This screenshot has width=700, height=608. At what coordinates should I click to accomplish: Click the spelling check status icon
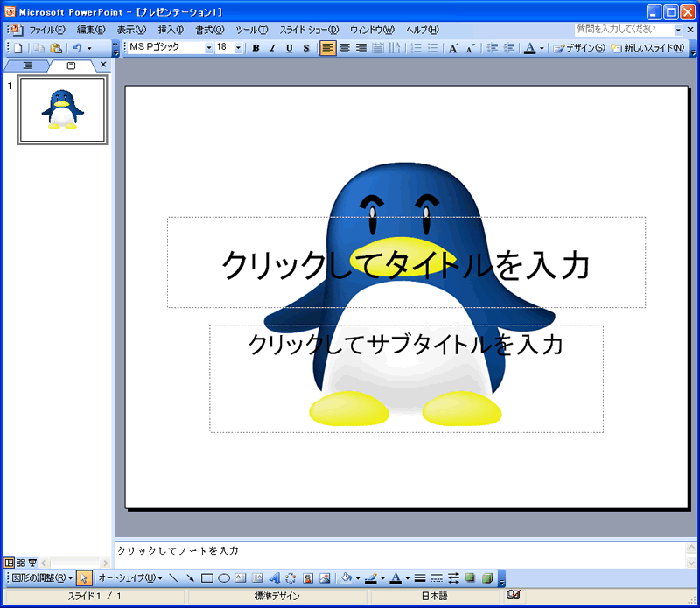coord(514,595)
